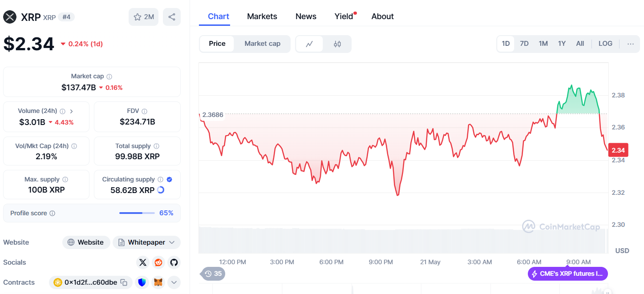
Task: Add to MetaMask fox icon
Action: (158, 282)
